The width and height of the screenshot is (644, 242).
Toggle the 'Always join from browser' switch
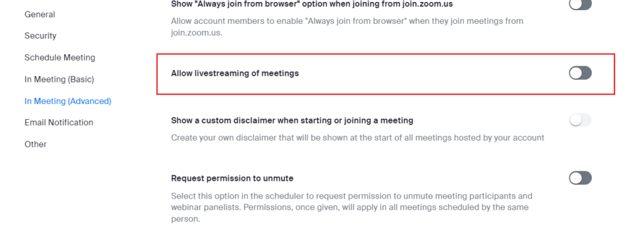coord(580,4)
